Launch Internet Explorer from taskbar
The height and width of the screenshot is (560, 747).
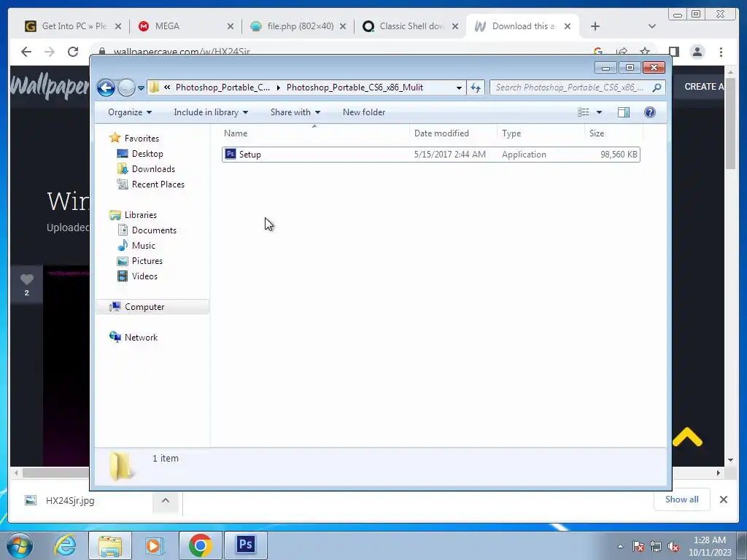point(65,545)
